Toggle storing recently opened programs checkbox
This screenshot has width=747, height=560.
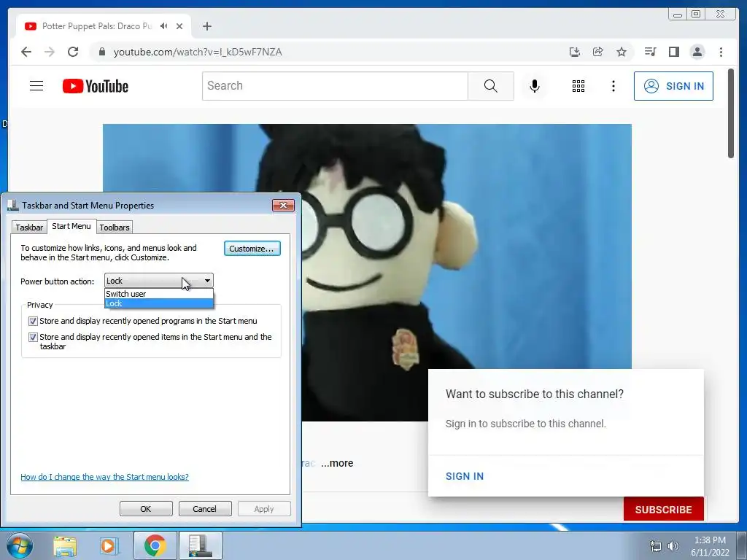[33, 321]
